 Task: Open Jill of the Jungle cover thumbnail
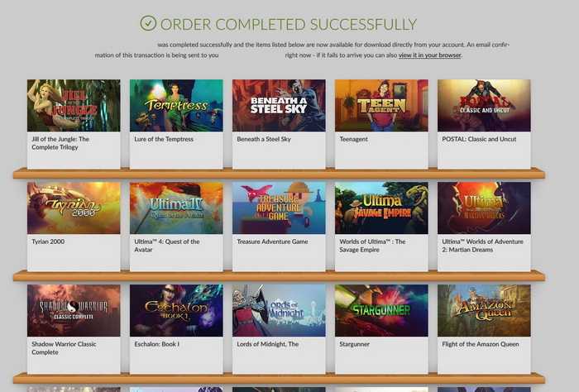pos(74,106)
